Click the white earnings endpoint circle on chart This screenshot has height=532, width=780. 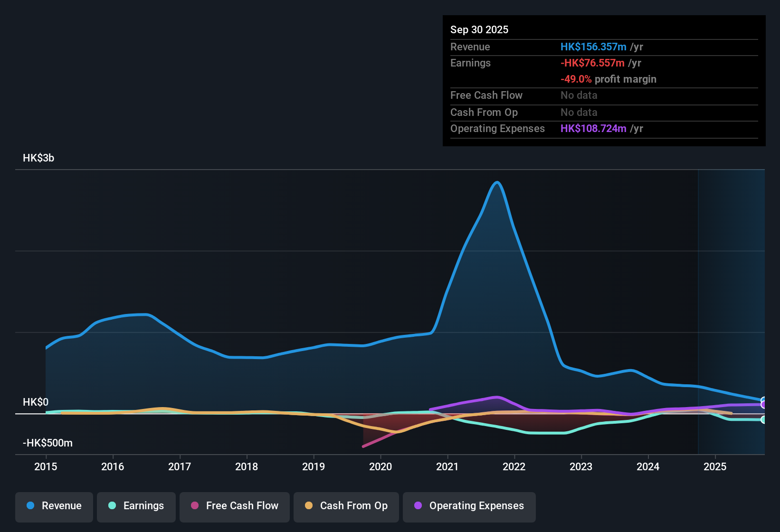[763, 420]
